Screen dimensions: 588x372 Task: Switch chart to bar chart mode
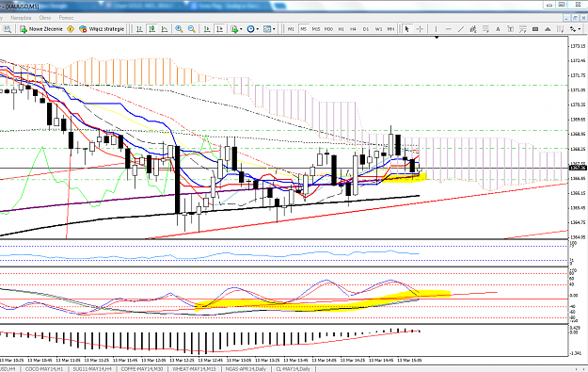[x=139, y=29]
